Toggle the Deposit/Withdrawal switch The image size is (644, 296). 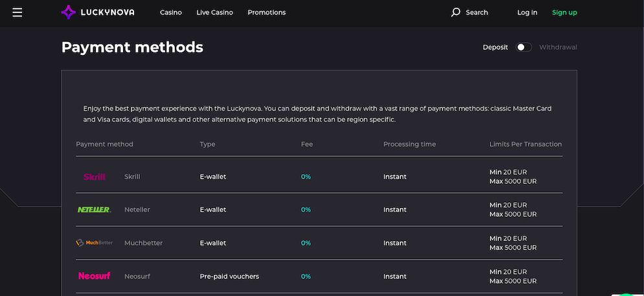523,47
